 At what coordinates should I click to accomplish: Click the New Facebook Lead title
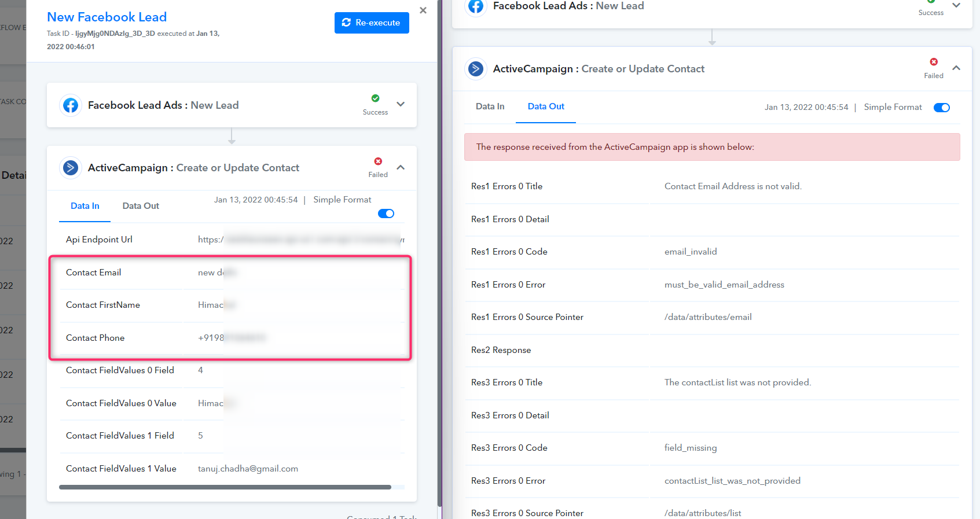(107, 17)
